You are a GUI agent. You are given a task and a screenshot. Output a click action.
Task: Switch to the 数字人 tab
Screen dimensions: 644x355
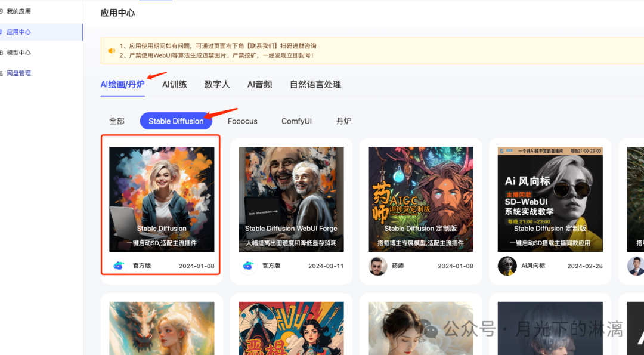point(217,84)
